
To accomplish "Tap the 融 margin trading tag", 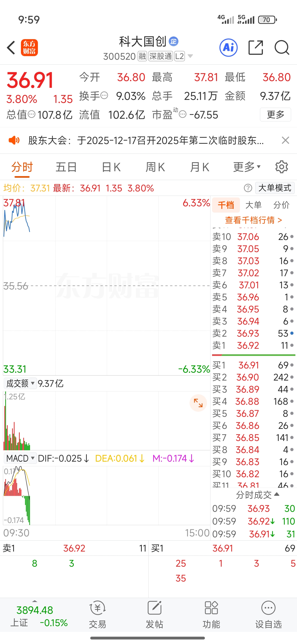I will pos(142,56).
